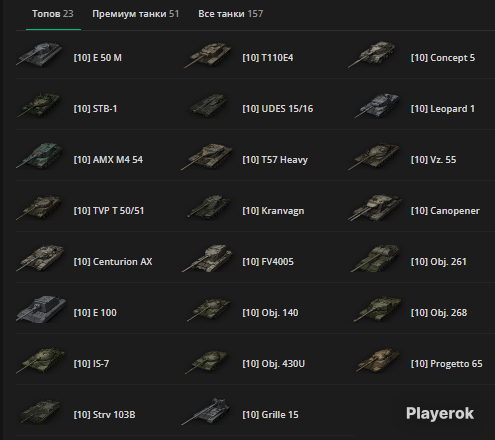Select the '[10] T110E4' label
Image resolution: width=495 pixels, height=440 pixels.
tap(268, 58)
